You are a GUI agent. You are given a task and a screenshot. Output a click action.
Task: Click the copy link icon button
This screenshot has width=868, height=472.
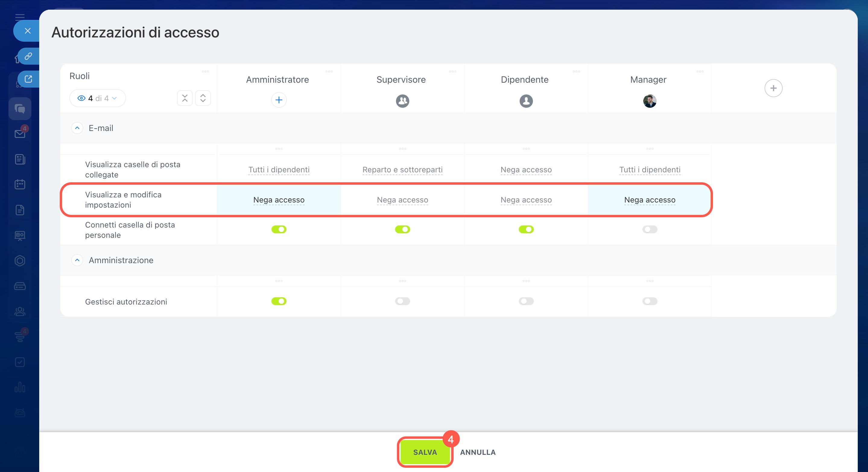pyautogui.click(x=28, y=56)
